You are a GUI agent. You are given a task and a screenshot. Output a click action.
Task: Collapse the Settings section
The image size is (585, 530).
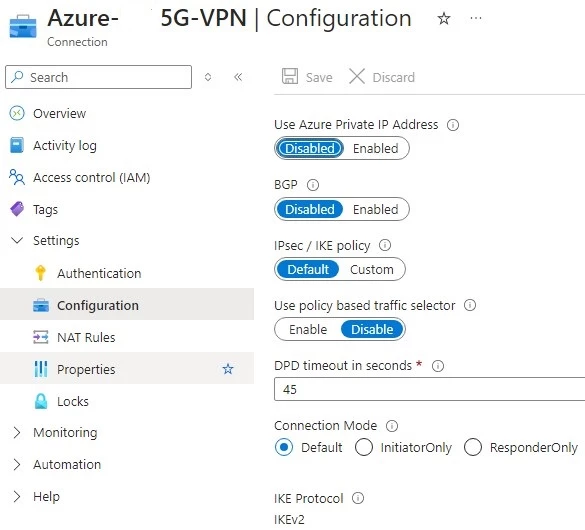click(x=17, y=241)
